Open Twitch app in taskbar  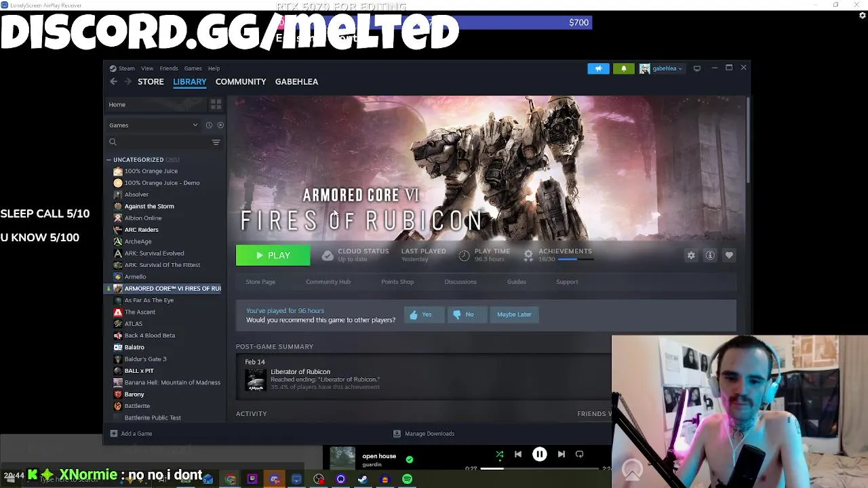[252, 479]
